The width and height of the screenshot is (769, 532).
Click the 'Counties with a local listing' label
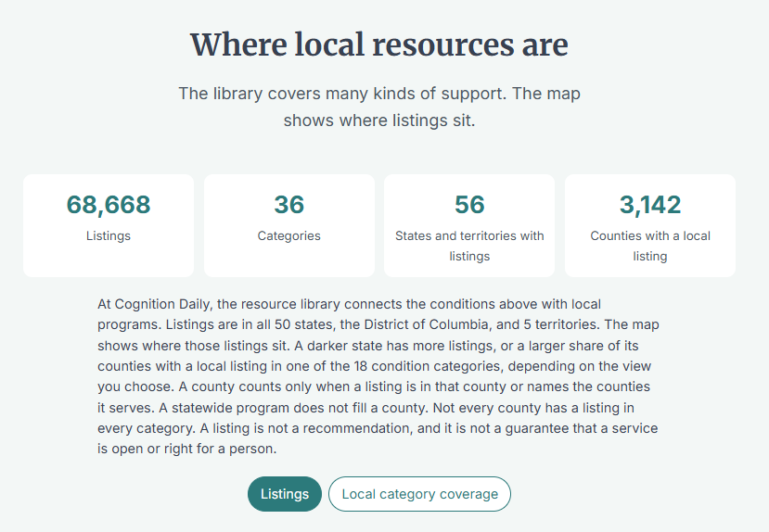(650, 246)
